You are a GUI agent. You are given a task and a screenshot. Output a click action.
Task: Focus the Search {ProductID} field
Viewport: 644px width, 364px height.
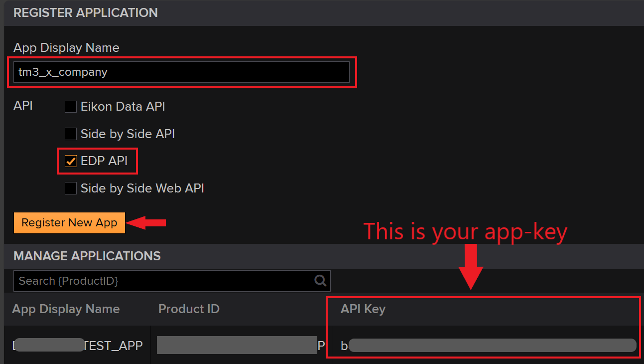click(172, 281)
